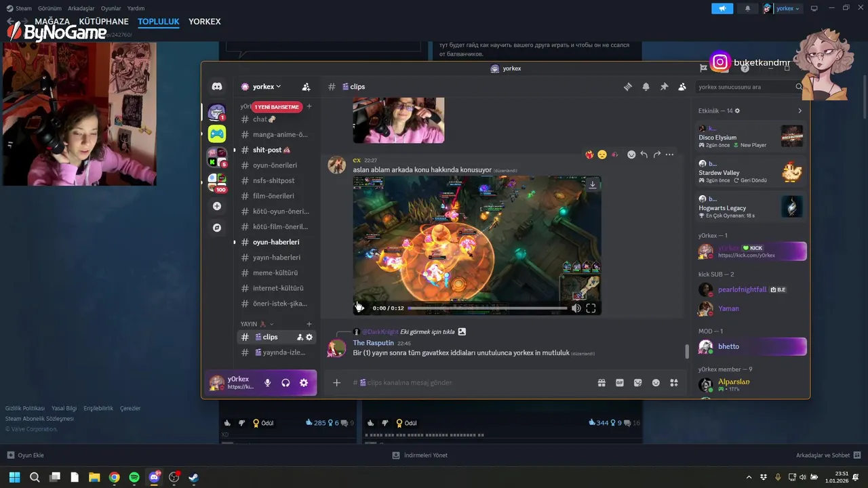Open emoji picker in message bar
This screenshot has width=868, height=488.
tap(656, 383)
